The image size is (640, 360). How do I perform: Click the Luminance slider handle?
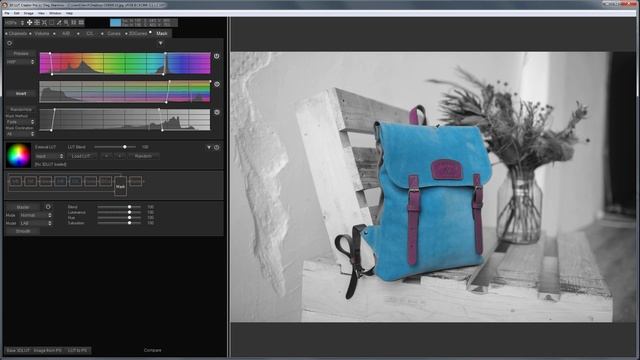tap(129, 212)
